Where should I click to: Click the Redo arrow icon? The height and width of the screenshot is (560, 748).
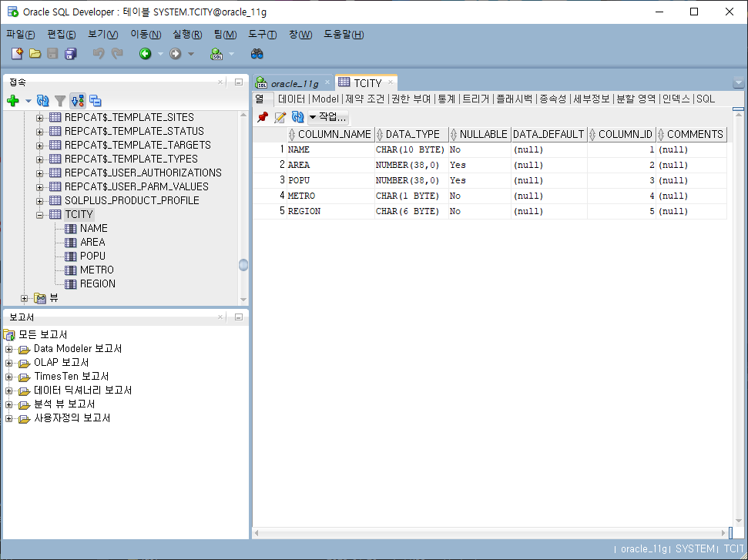pos(117,53)
